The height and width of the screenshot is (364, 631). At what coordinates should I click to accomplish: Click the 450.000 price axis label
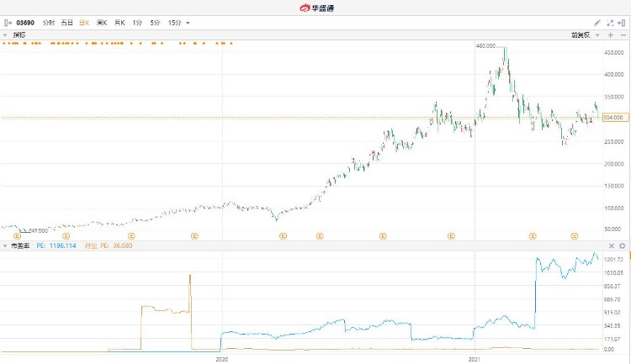[614, 53]
